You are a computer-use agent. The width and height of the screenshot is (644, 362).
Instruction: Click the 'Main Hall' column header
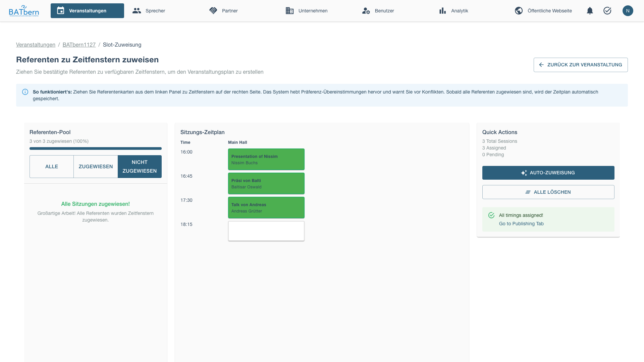(237, 142)
